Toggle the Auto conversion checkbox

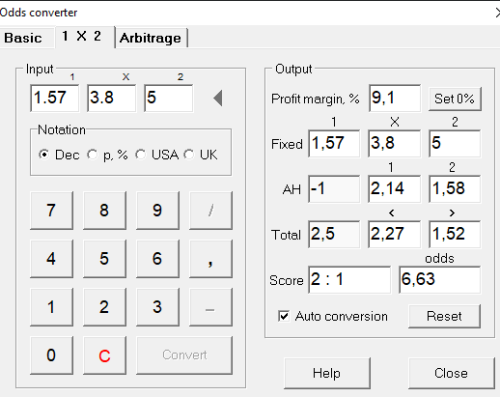[x=284, y=316]
